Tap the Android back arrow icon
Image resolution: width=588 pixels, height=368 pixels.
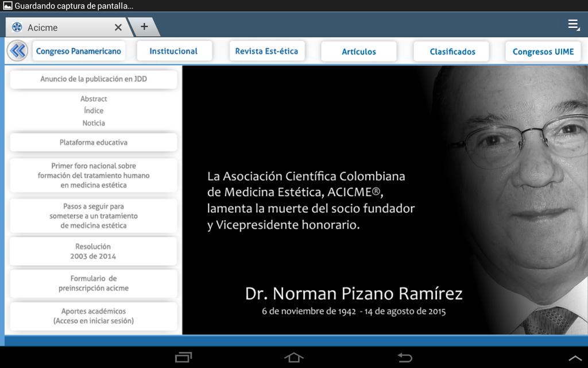pos(405,357)
